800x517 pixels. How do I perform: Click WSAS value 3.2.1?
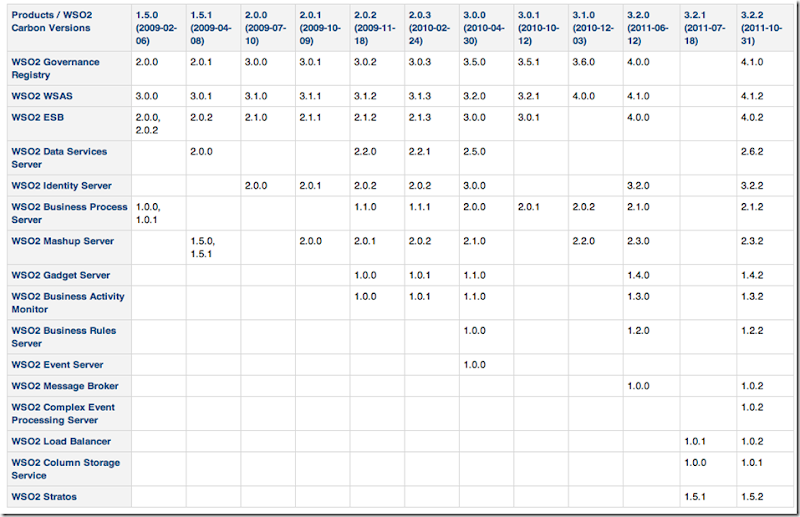[x=529, y=96]
